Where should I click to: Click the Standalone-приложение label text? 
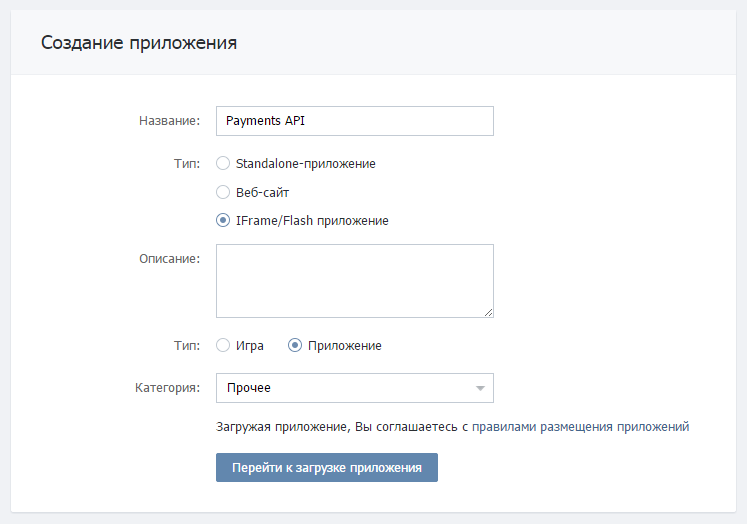[306, 163]
